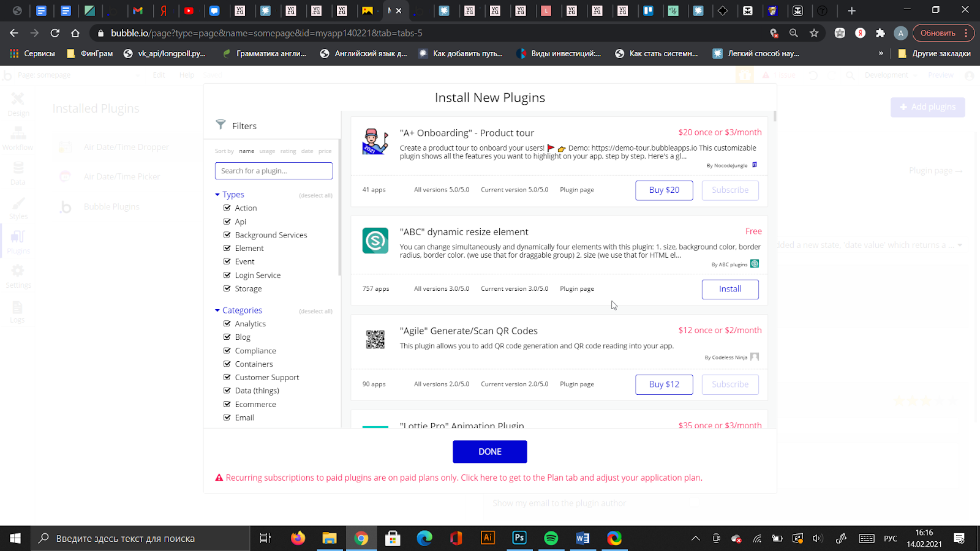
Task: Click the ABC plugins author avatar icon
Action: coord(755,264)
